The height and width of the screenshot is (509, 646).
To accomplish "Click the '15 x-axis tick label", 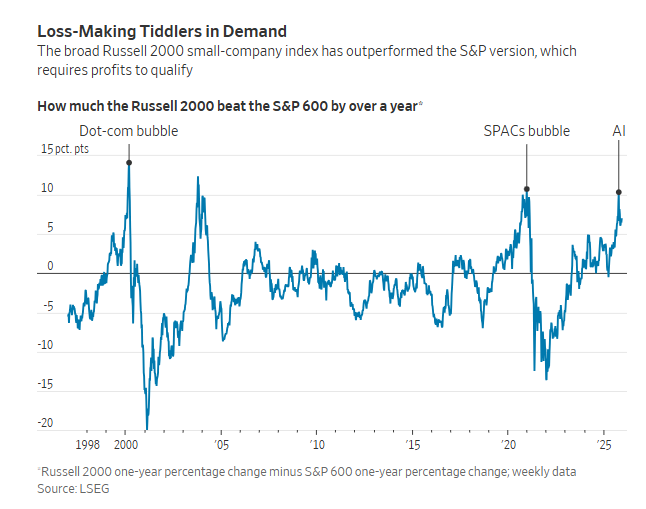I will point(412,444).
